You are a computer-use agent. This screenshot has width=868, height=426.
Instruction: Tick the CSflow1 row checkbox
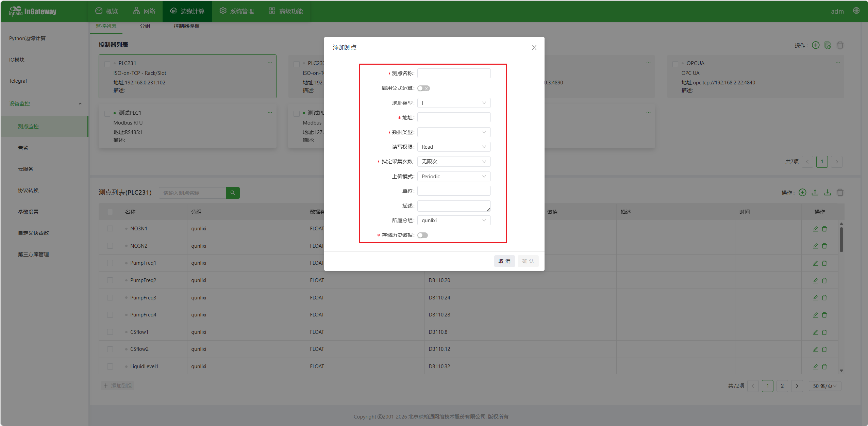coord(110,332)
